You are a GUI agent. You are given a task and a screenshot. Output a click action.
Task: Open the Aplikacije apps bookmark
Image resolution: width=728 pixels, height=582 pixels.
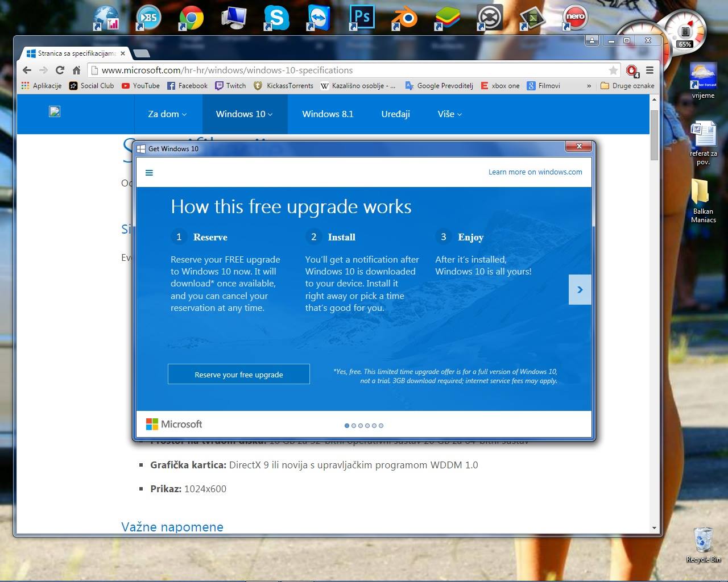pyautogui.click(x=42, y=86)
